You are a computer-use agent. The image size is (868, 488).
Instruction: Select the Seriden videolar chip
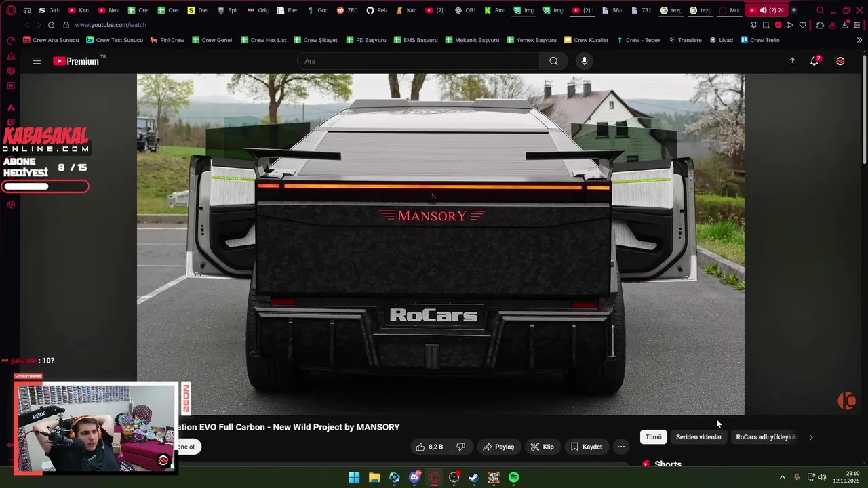click(x=698, y=437)
